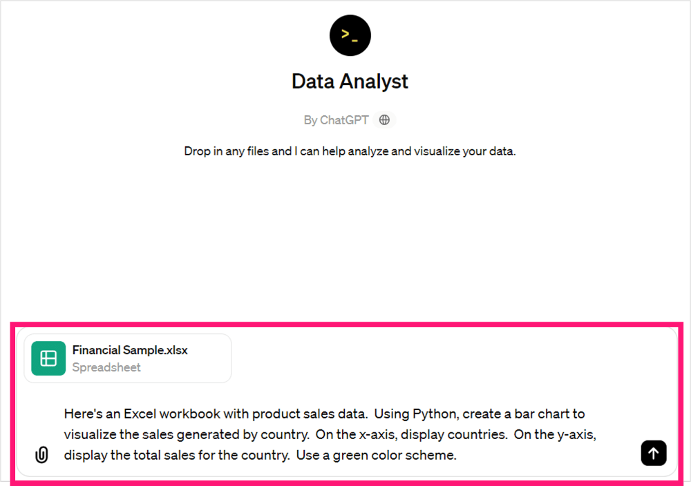Viewport: 691px width, 486px height.
Task: Click 'green color scheme' in the prompt
Action: pos(397,455)
